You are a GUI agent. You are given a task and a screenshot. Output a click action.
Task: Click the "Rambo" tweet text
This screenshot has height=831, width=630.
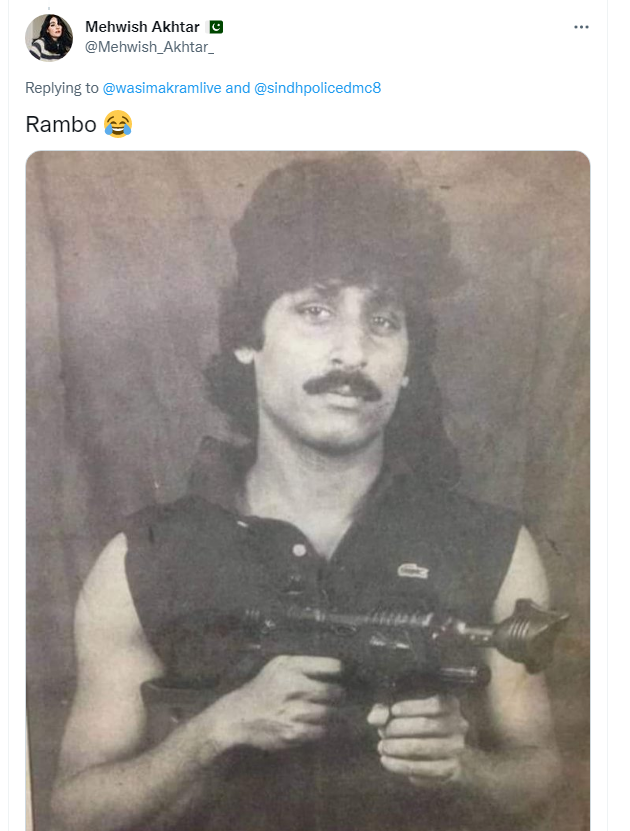point(61,125)
